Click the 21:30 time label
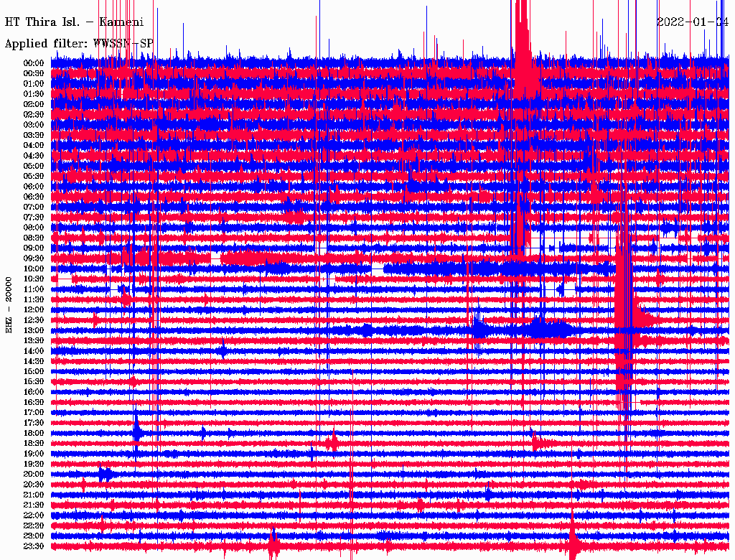 pyautogui.click(x=34, y=505)
